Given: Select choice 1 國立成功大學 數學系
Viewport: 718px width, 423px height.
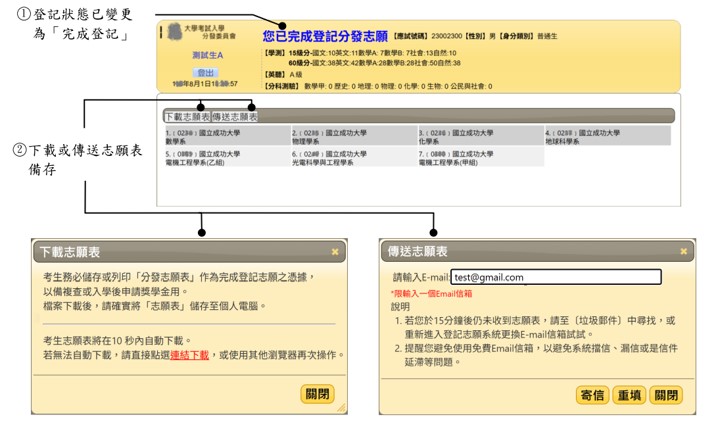Looking at the screenshot, I should (227, 136).
